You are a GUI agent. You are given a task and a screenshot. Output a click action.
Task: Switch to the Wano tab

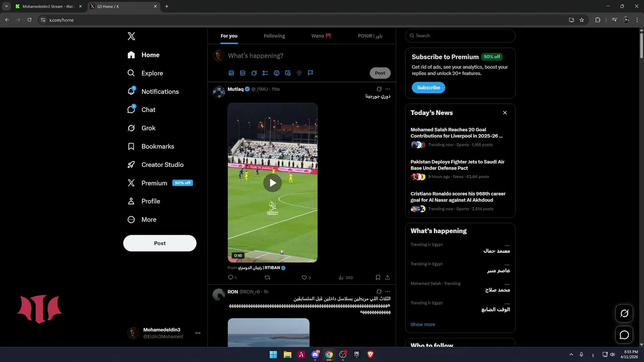point(321,36)
